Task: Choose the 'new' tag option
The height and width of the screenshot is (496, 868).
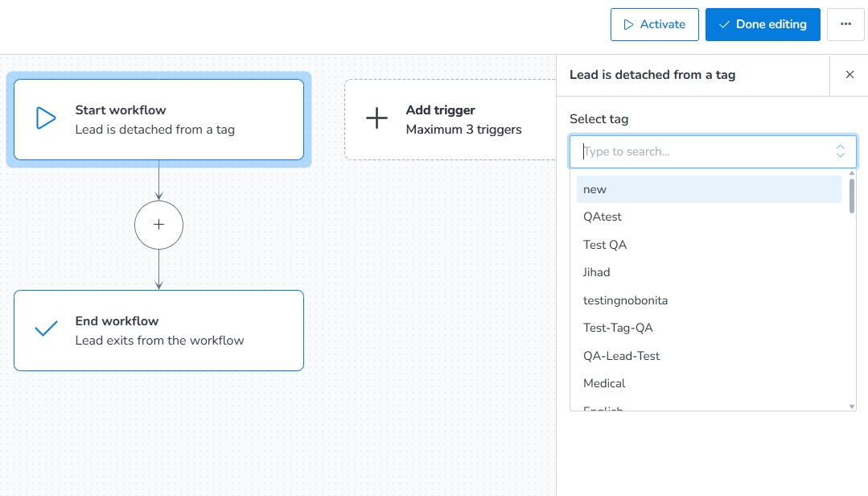Action: 709,189
